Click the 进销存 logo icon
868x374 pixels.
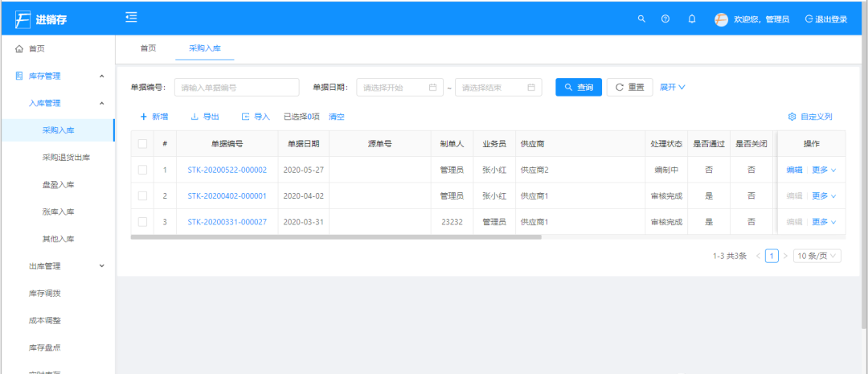(23, 19)
